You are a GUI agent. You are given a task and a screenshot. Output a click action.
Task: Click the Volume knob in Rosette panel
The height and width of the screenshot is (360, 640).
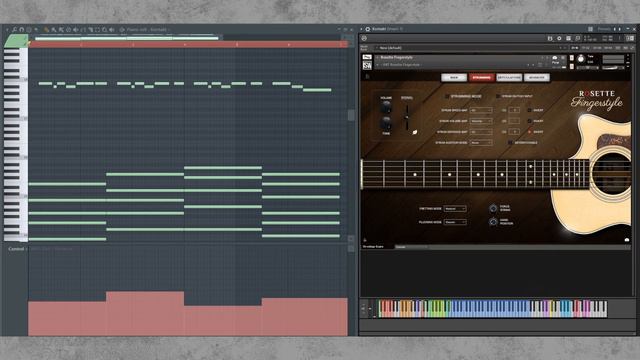pos(386,107)
